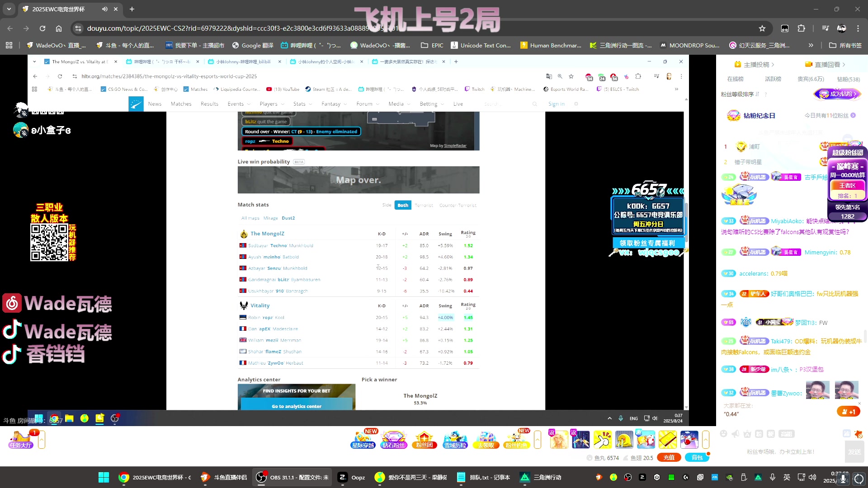Screen dimensions: 868x488
Task: Expand the hidden bookmarks overflow chevron
Action: coord(811,45)
